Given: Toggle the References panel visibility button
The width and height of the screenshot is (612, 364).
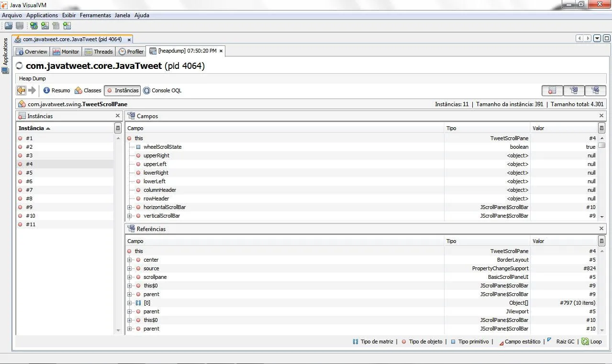Looking at the screenshot, I should point(595,90).
